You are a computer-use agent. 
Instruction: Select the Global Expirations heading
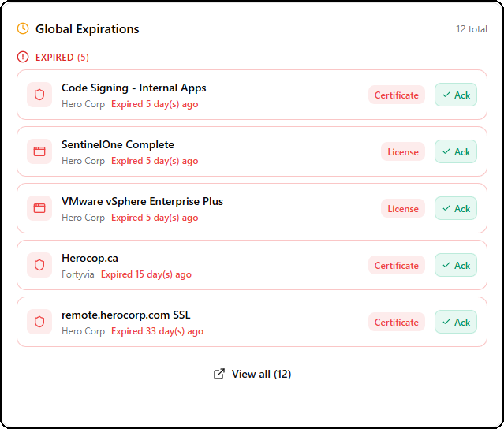pos(87,29)
